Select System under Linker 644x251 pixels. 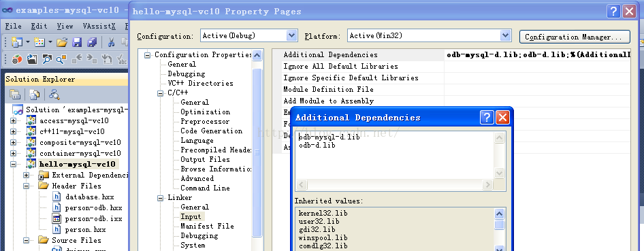(193, 246)
